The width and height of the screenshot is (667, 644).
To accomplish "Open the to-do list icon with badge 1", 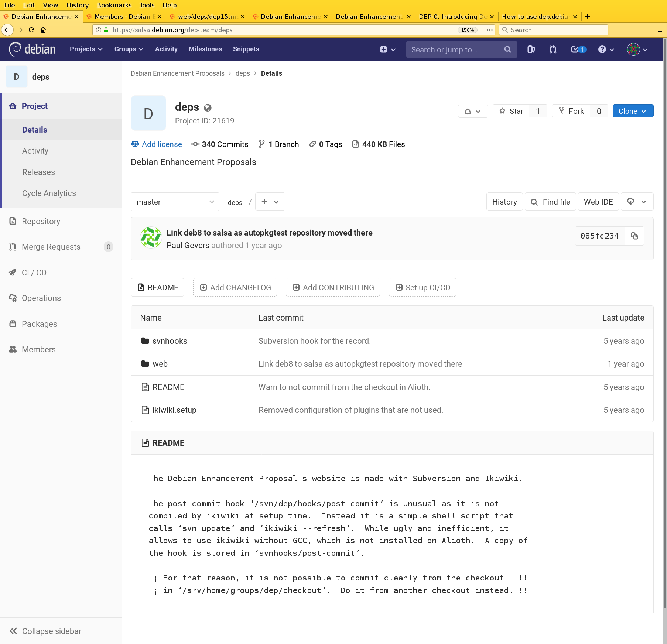I will click(x=578, y=49).
